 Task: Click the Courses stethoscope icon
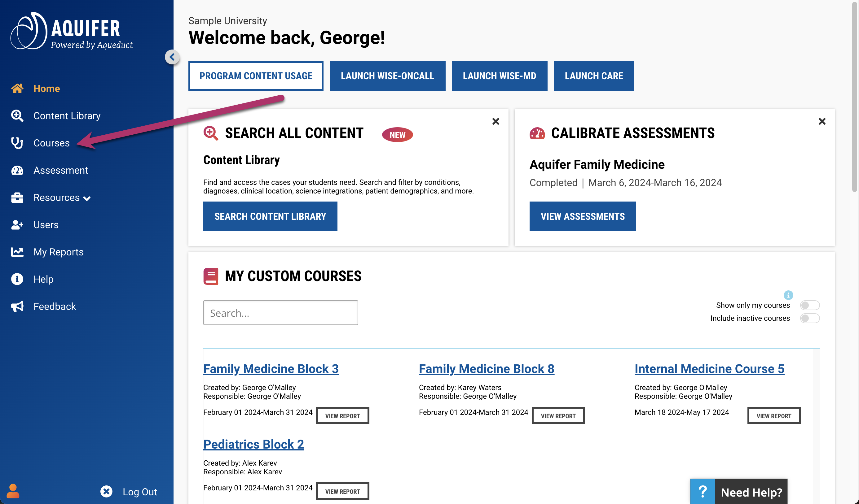point(17,143)
